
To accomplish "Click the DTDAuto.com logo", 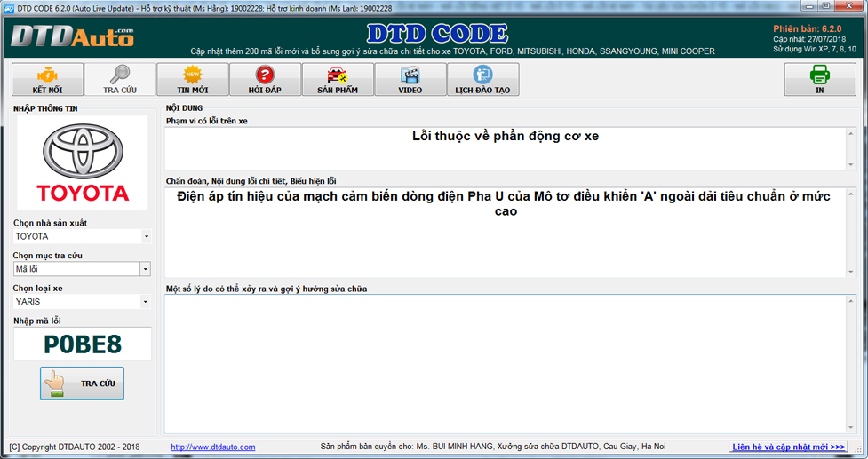I will point(72,36).
